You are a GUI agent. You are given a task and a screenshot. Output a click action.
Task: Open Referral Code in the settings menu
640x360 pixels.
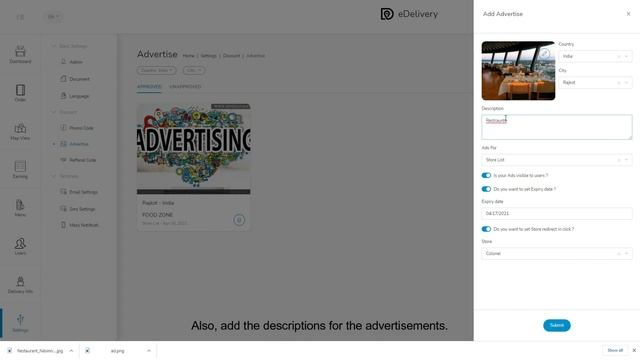click(x=78, y=160)
